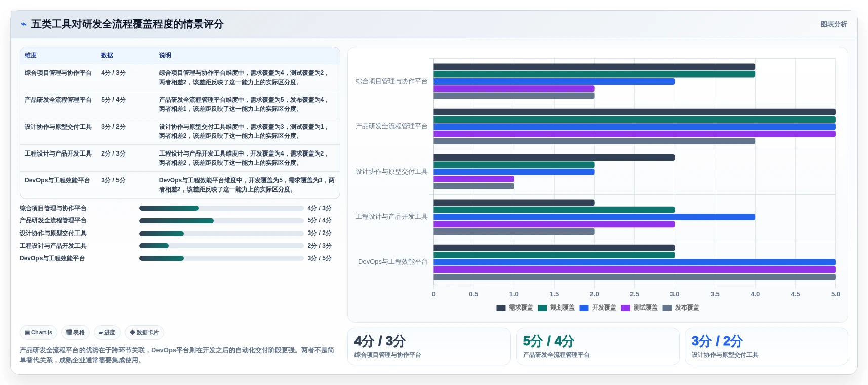Select table row 设计协作与原型交付工具
This screenshot has width=868, height=385.
(x=180, y=131)
